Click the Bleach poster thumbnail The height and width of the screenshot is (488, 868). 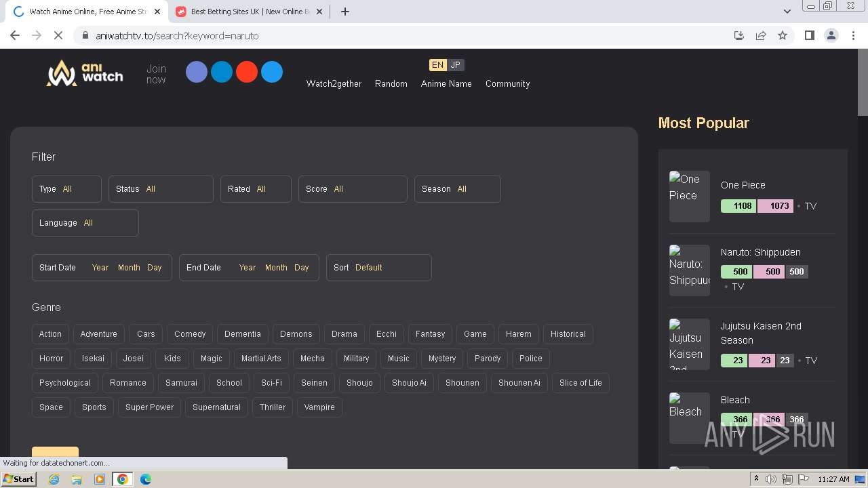click(x=690, y=418)
